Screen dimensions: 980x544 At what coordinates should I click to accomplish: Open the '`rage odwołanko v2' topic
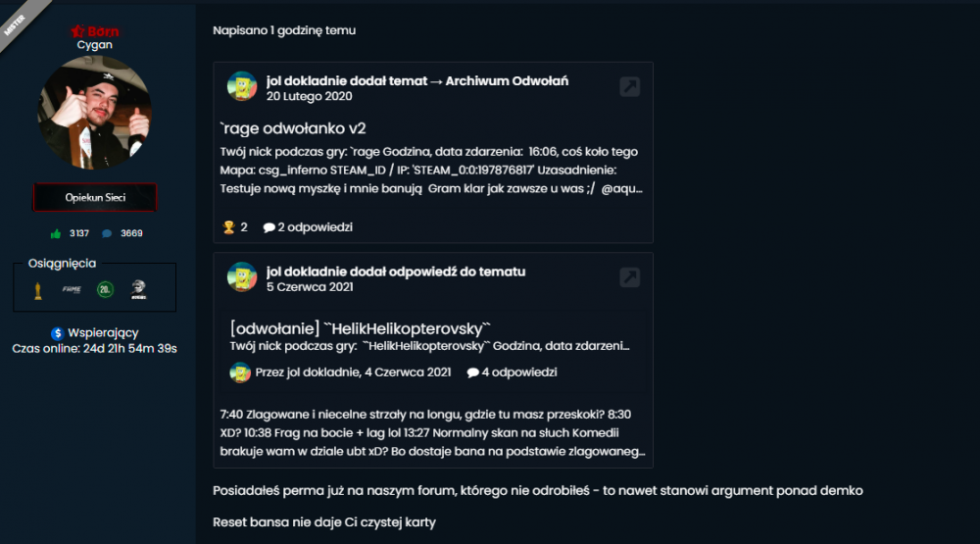coord(293,128)
